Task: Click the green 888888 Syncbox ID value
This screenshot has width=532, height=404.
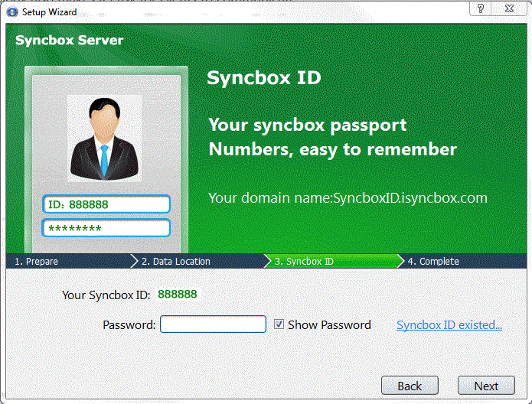Action: point(177,295)
